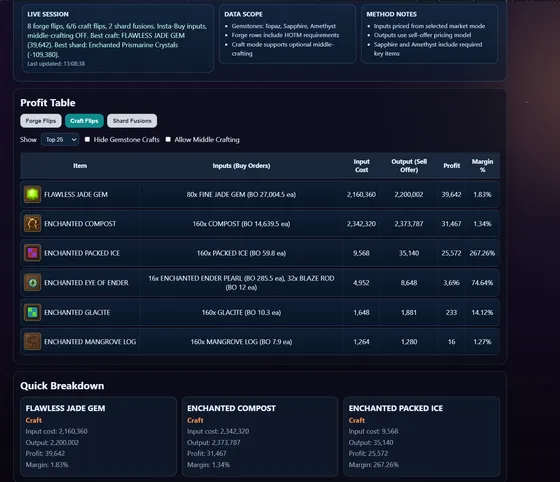Click the Method Notes panel heading
The width and height of the screenshot is (560, 482).
(x=391, y=14)
